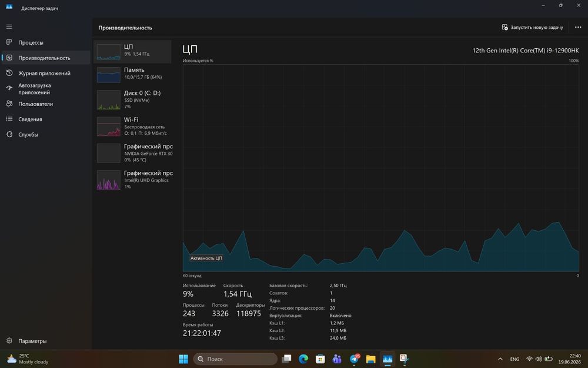Click the battery tray icon

(x=549, y=359)
